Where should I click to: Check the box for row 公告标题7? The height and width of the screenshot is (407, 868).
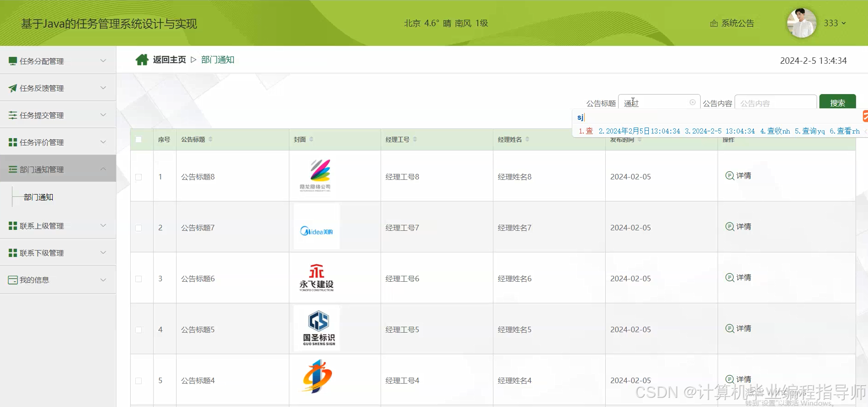tap(138, 228)
